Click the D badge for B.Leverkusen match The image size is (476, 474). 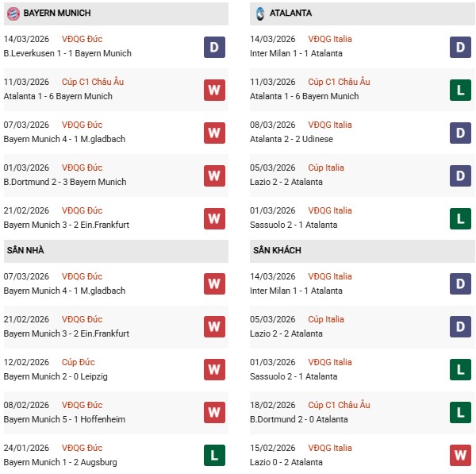tap(214, 47)
